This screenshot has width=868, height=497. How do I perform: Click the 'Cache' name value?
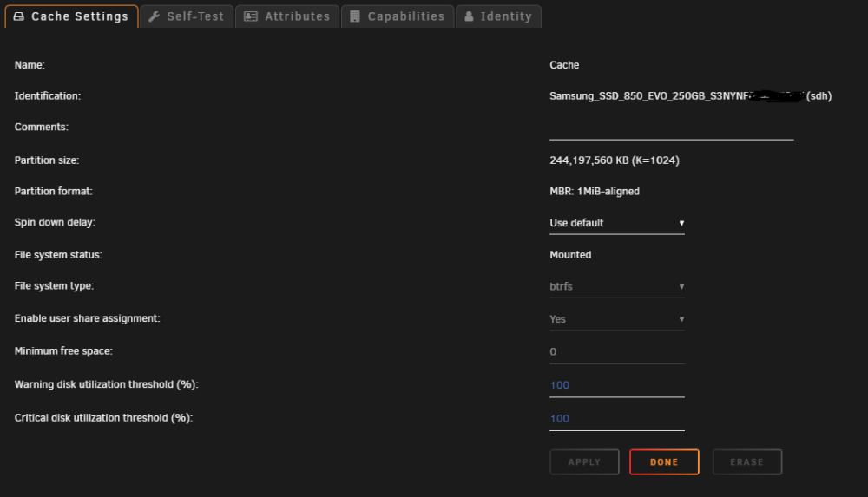tap(564, 65)
